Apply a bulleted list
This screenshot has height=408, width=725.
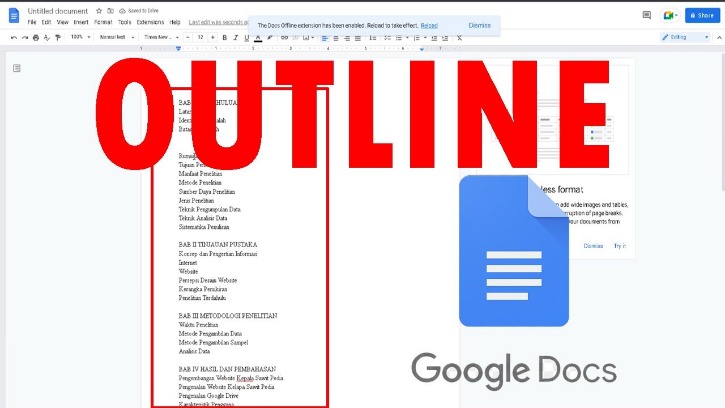tap(399, 37)
